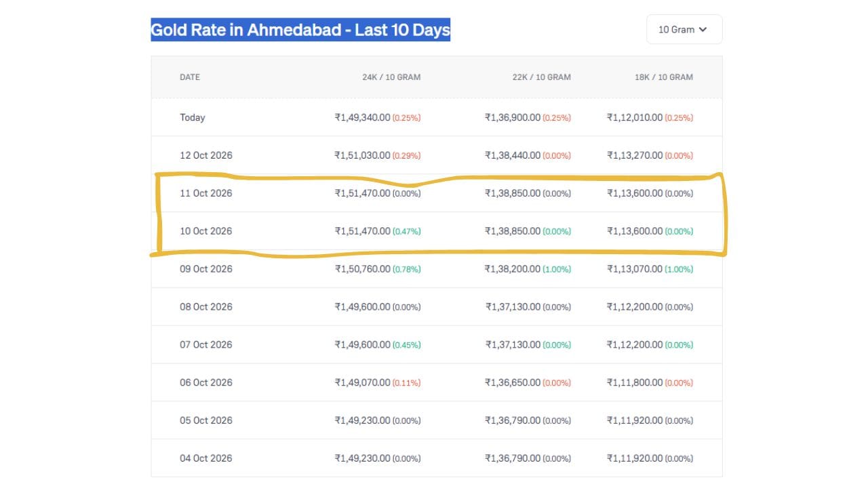Click the 24K price in 07 Oct row

(x=363, y=345)
